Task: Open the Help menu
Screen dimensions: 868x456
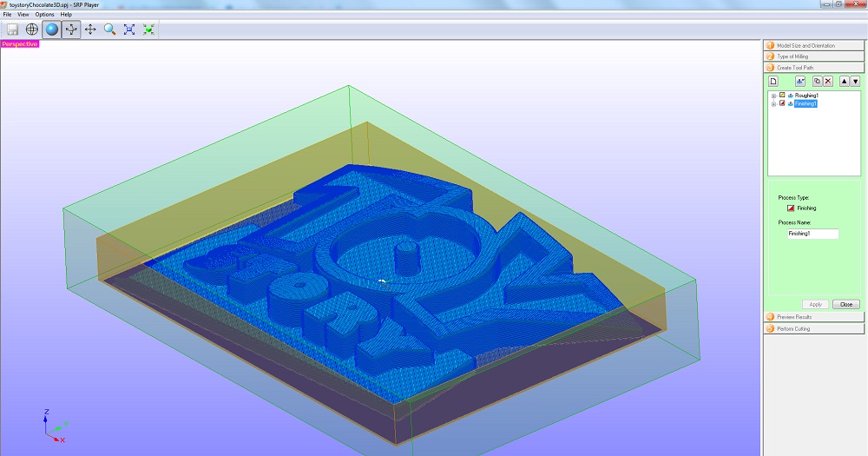Action: (66, 15)
